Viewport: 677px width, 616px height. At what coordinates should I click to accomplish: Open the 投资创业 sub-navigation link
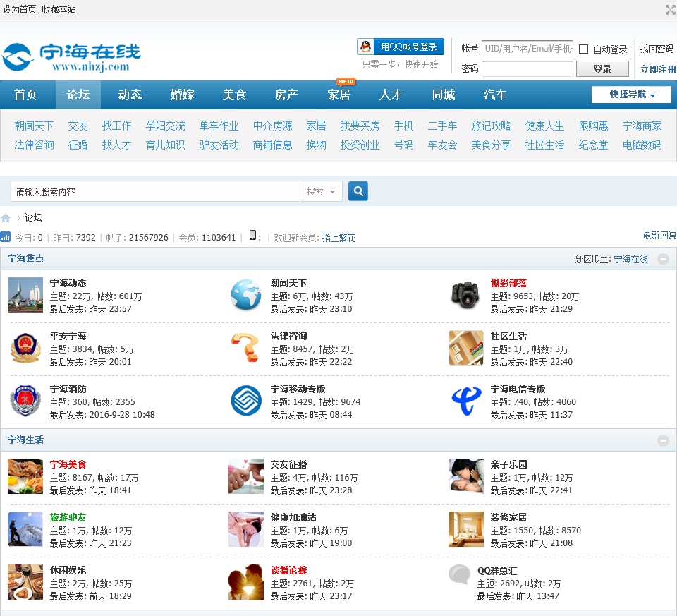coord(360,145)
